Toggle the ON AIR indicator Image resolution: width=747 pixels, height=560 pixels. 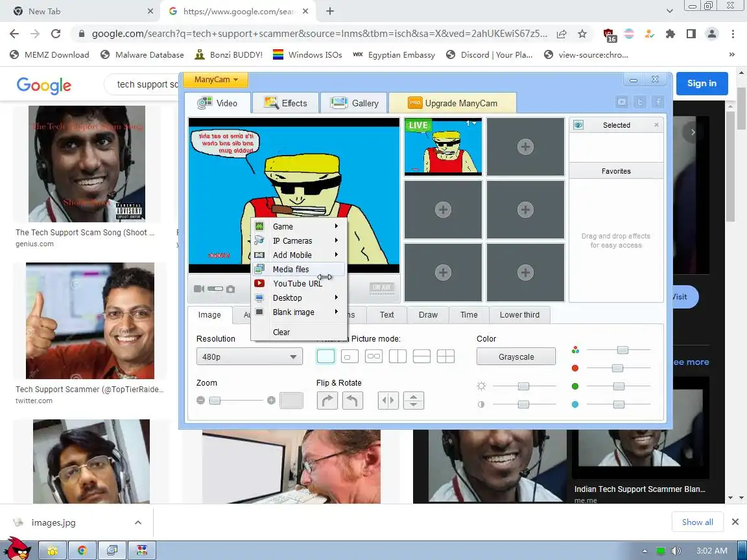click(381, 288)
